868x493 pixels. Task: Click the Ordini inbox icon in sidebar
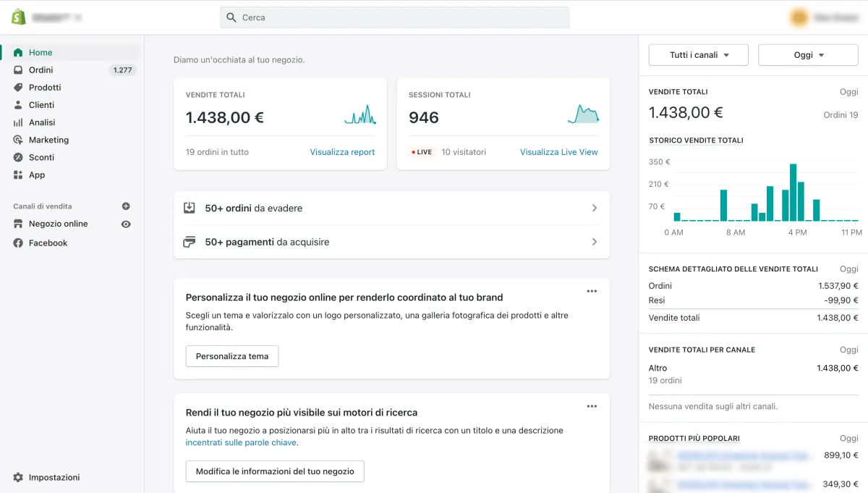(x=18, y=70)
